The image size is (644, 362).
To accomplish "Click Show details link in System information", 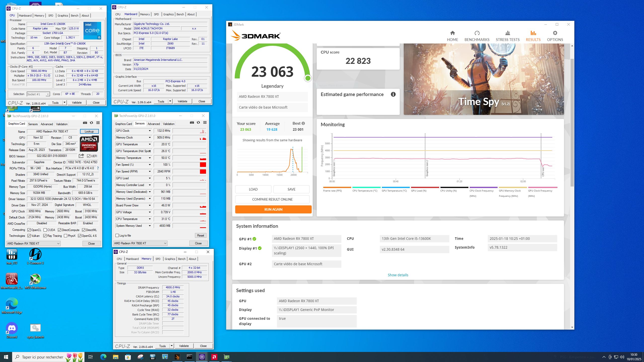I will click(x=398, y=275).
